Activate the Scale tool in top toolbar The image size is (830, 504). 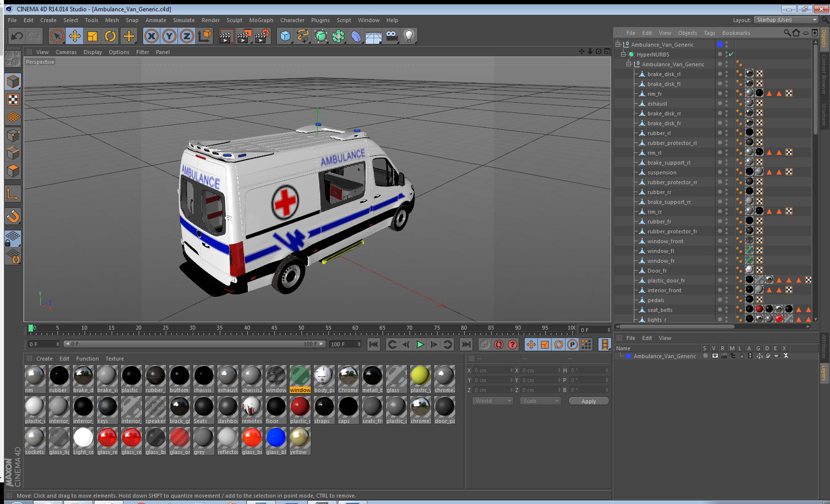pyautogui.click(x=92, y=36)
